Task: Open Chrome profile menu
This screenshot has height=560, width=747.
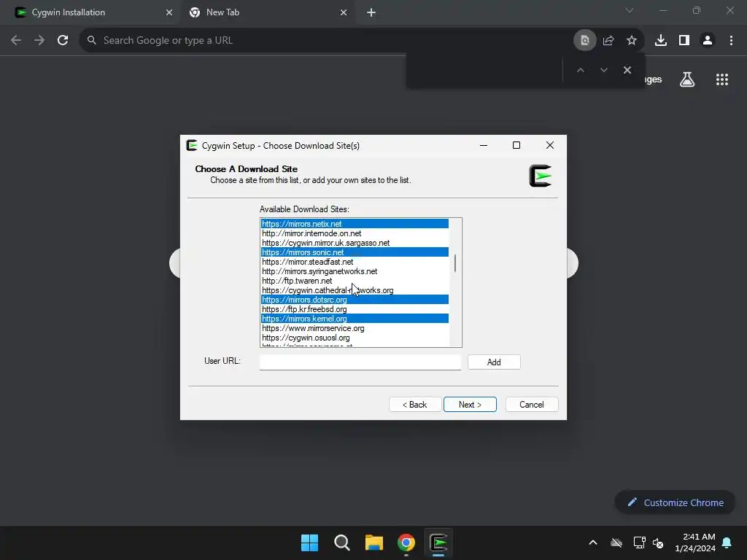Action: (708, 41)
